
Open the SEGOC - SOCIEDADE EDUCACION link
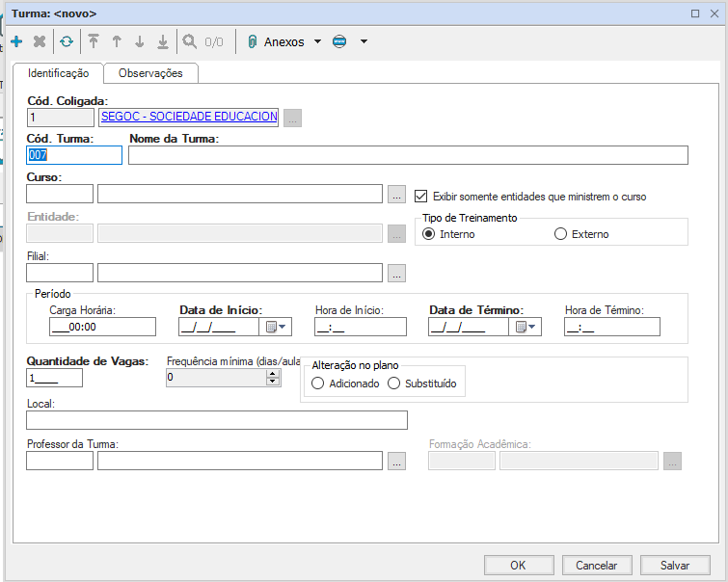(189, 117)
